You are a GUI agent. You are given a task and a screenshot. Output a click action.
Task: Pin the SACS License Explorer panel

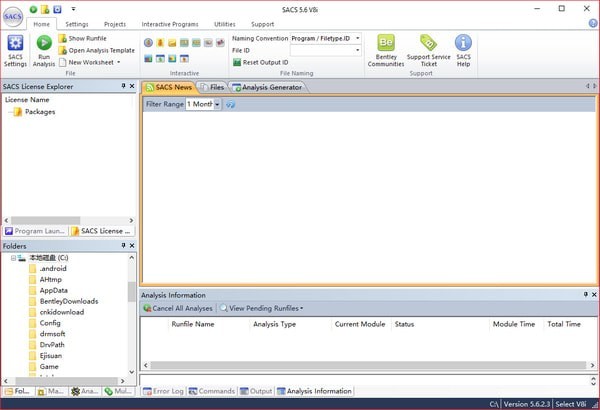click(x=123, y=86)
